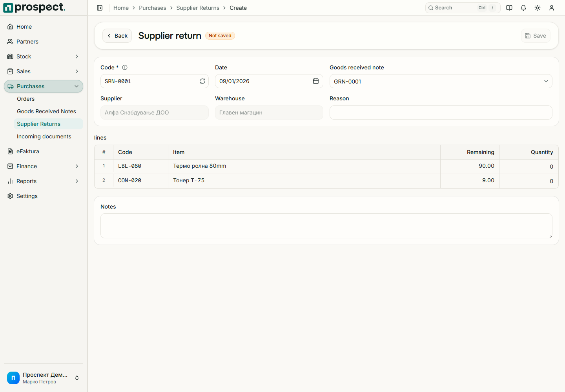Open Goods Received Notes submenu item
The width and height of the screenshot is (565, 392).
(46, 111)
